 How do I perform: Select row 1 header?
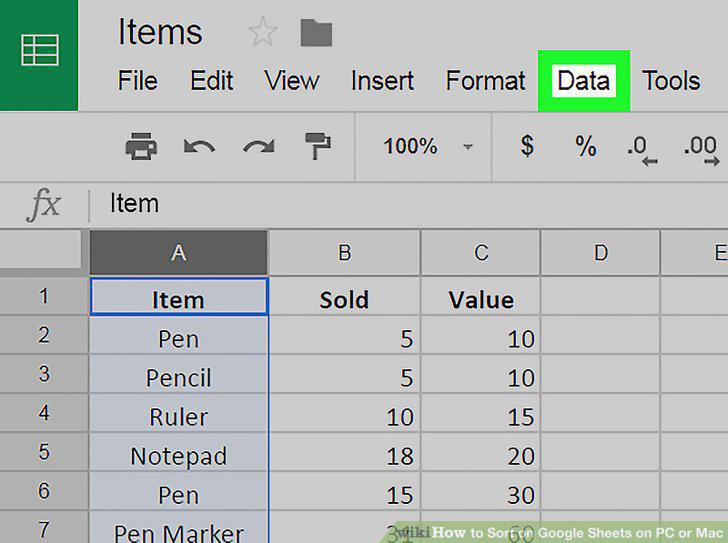(44, 296)
